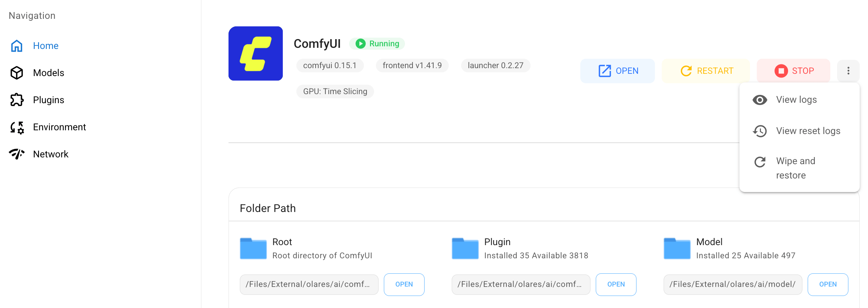Viewport: 868px width, 308px height.
Task: Select View logs from the menu
Action: pos(796,100)
